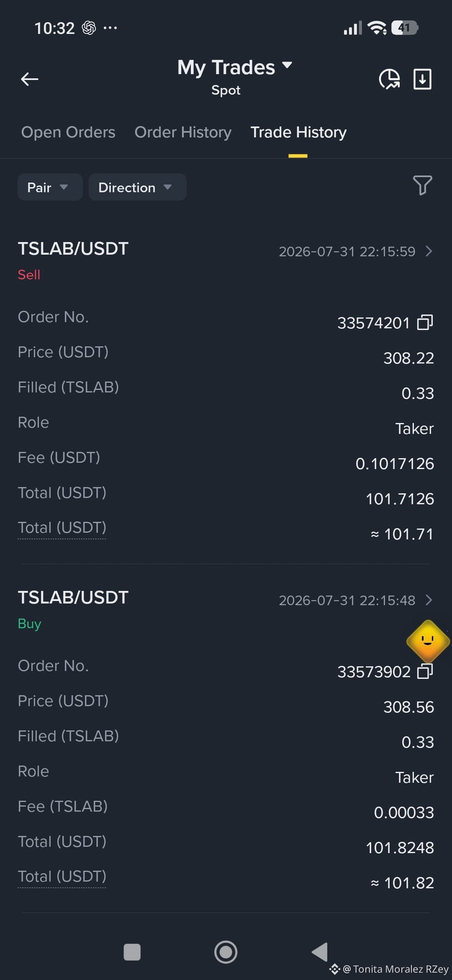Open the filter funnel icon

[422, 185]
